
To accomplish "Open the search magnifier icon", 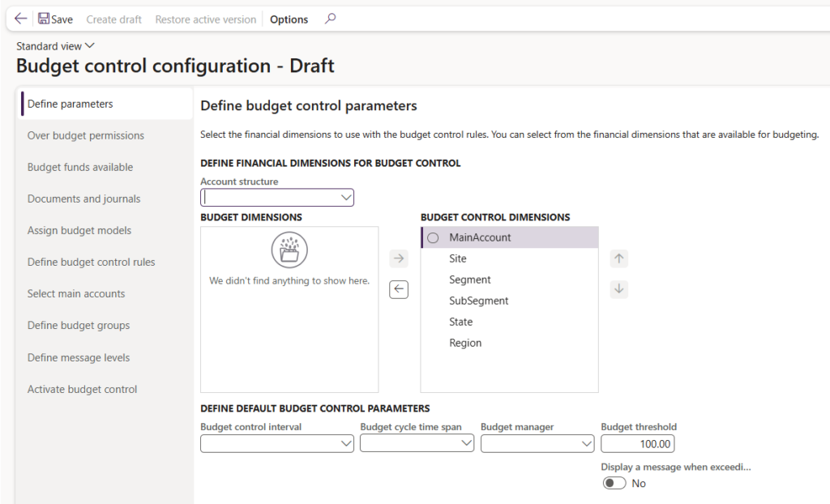I will (330, 19).
